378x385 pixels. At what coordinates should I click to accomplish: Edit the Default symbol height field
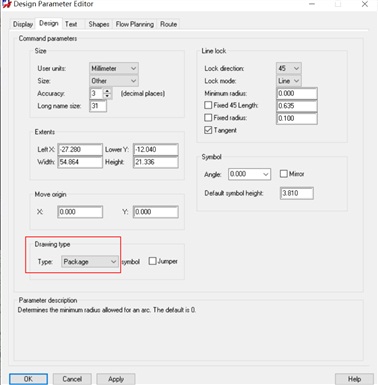click(x=297, y=193)
